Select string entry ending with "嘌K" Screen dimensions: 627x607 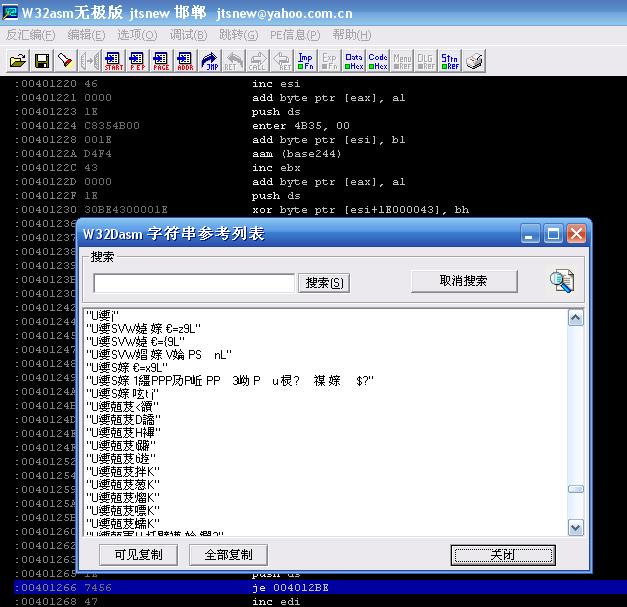click(x=123, y=511)
